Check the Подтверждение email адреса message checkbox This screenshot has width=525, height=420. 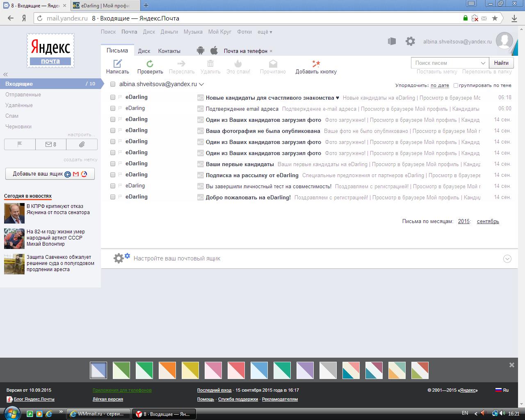(113, 108)
